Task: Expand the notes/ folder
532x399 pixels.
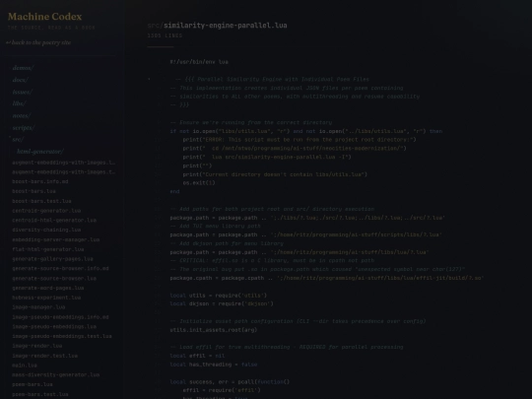Action: click(x=22, y=115)
